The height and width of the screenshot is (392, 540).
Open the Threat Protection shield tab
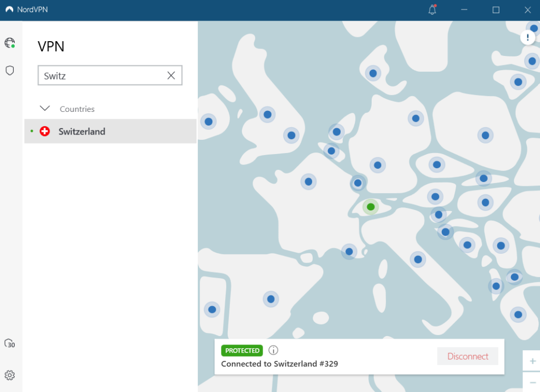coord(9,71)
